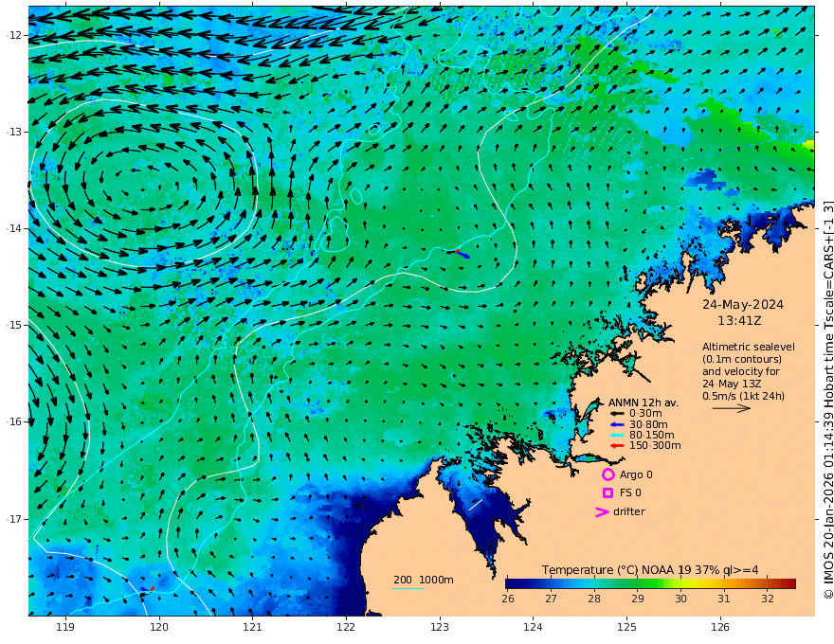Viewport: 834px width, 644px height.
Task: Click latitude axis label -12
Action: pos(14,35)
